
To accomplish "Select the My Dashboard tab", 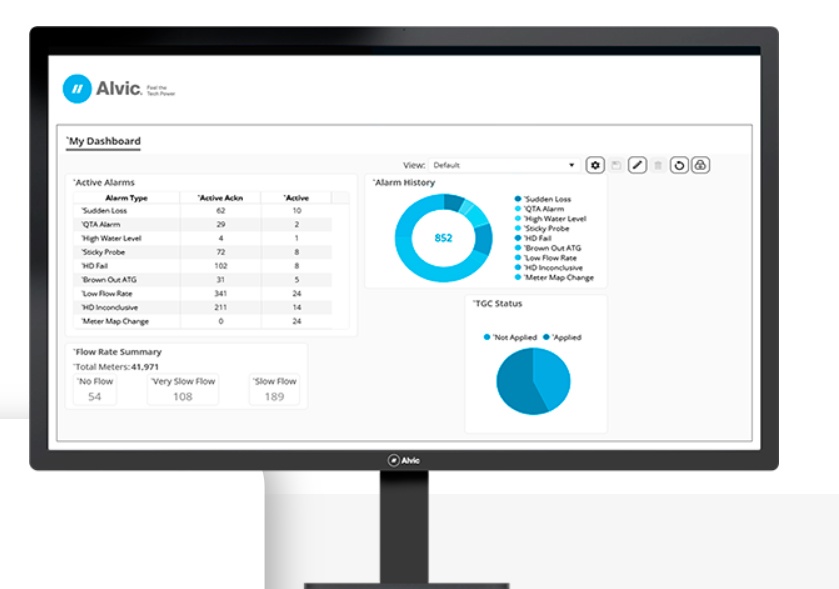I will point(104,141).
